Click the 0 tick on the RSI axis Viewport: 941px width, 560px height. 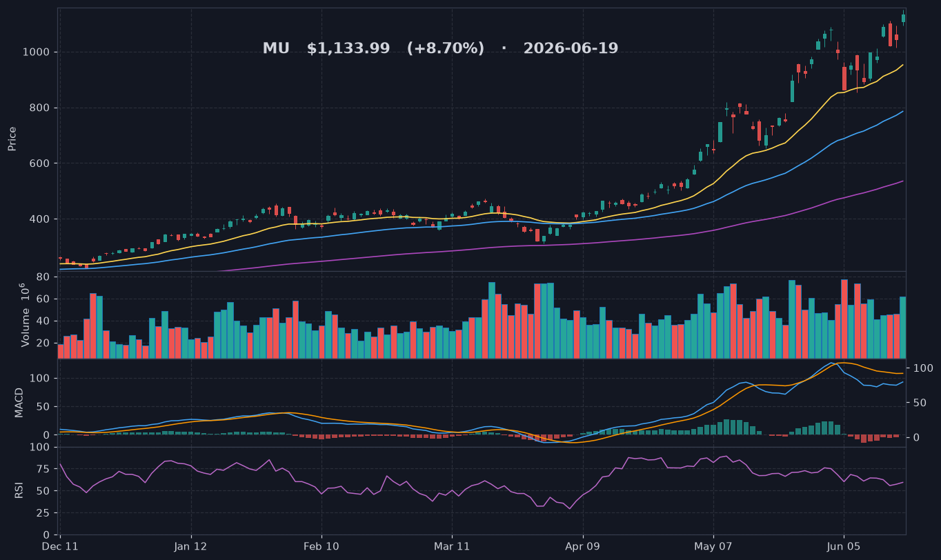tap(46, 535)
